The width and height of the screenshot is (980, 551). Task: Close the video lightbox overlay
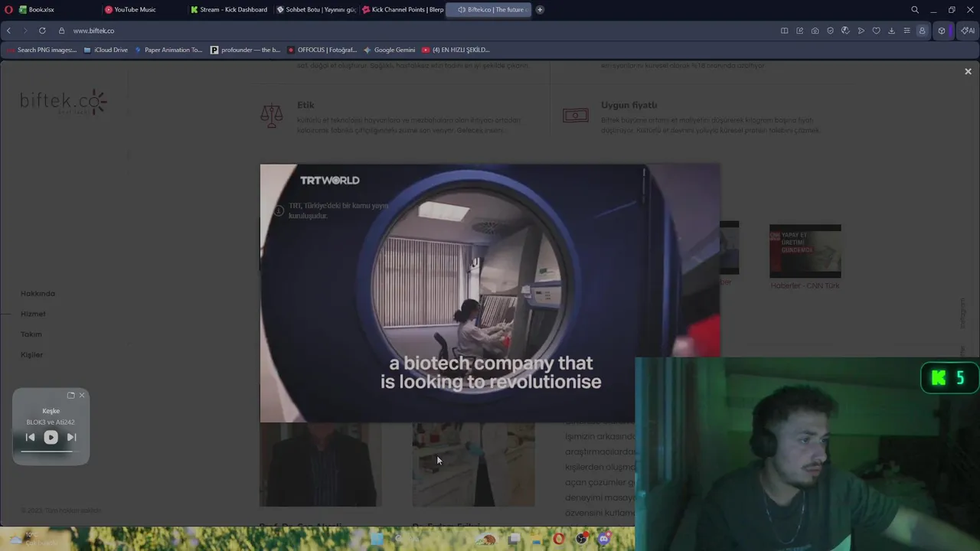click(968, 71)
